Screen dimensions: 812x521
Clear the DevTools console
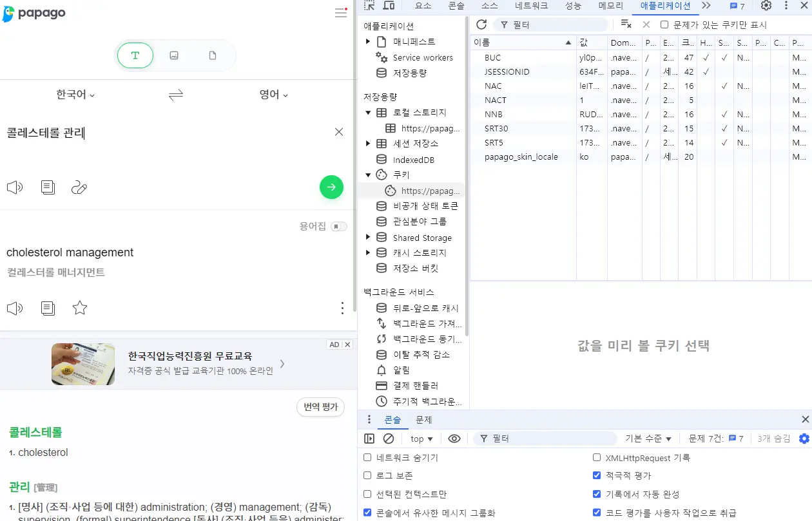(x=388, y=439)
